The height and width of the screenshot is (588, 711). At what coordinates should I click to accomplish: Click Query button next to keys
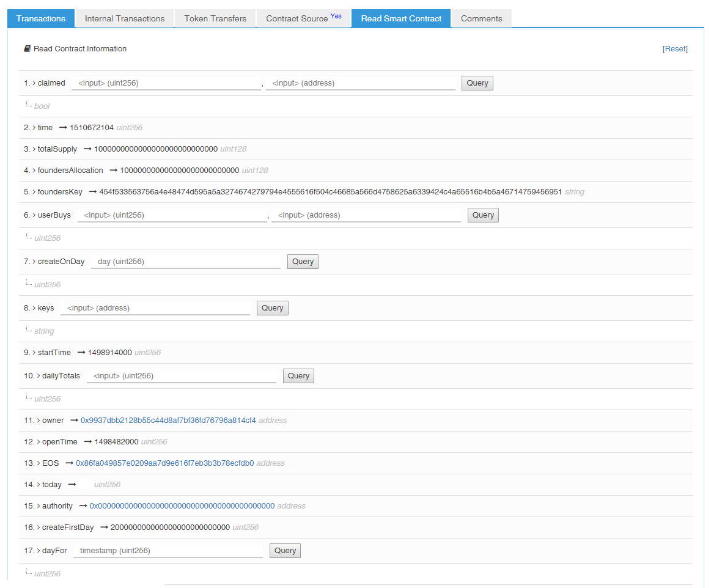(273, 308)
